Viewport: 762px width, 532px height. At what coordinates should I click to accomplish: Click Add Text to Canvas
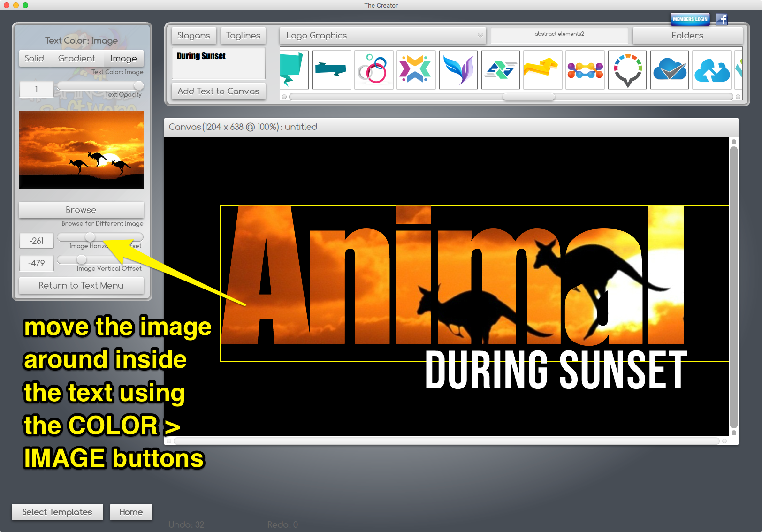tap(219, 91)
